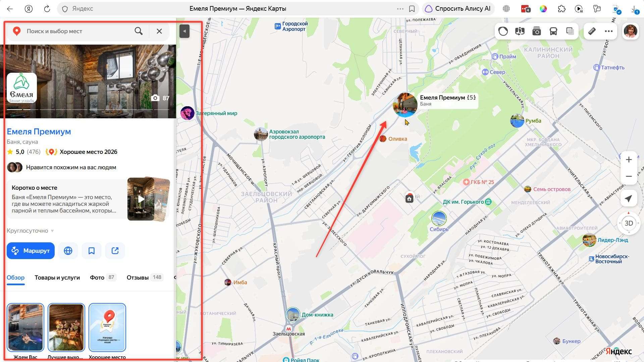Screen dimensions: 644x362
Task: Click the my location arrow icon
Action: [x=629, y=199]
